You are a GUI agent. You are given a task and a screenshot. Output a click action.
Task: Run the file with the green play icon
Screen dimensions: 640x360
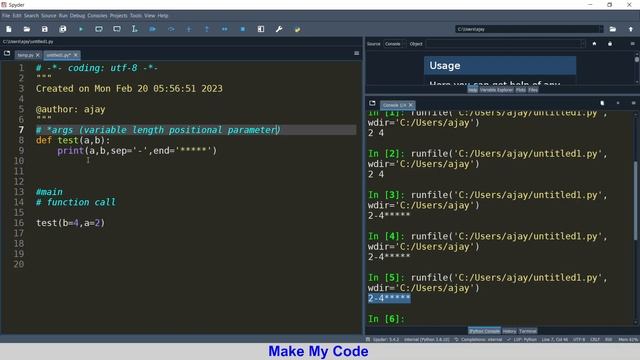[81, 29]
